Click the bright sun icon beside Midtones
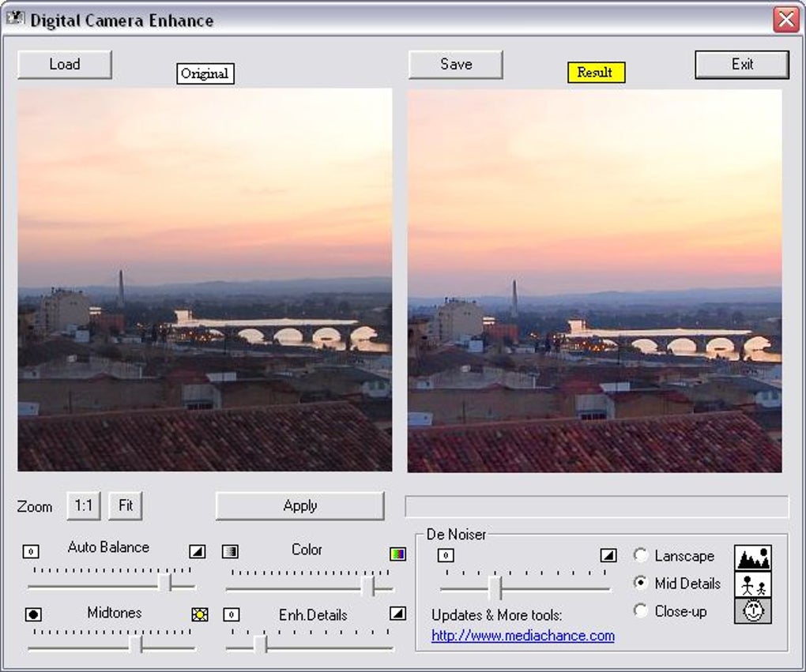The height and width of the screenshot is (672, 806). tap(200, 614)
